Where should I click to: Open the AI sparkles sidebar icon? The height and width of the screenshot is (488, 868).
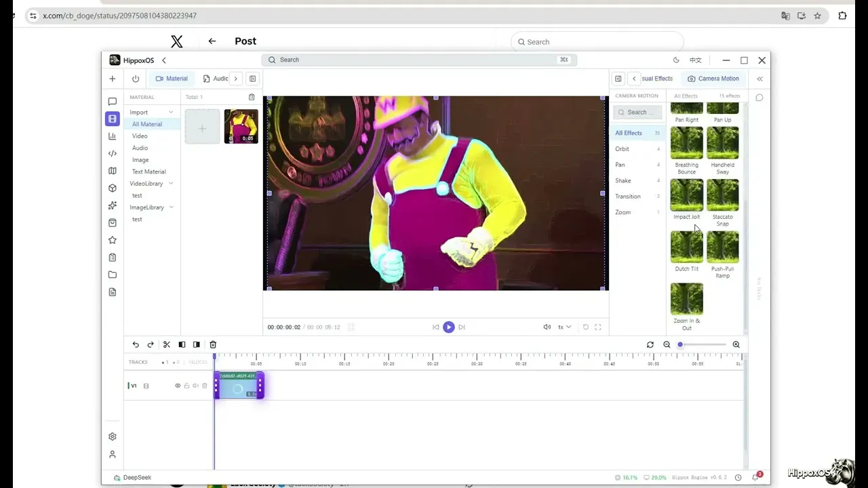pyautogui.click(x=113, y=205)
